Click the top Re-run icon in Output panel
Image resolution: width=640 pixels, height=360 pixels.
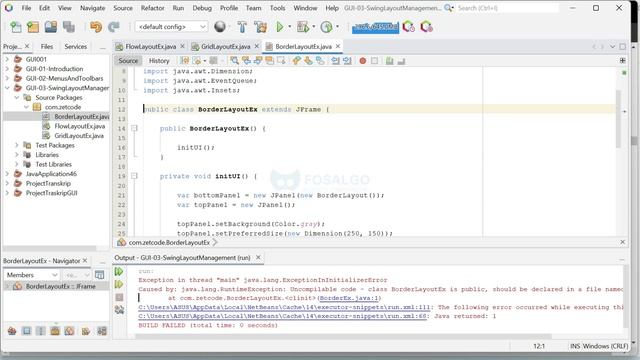[x=119, y=271]
